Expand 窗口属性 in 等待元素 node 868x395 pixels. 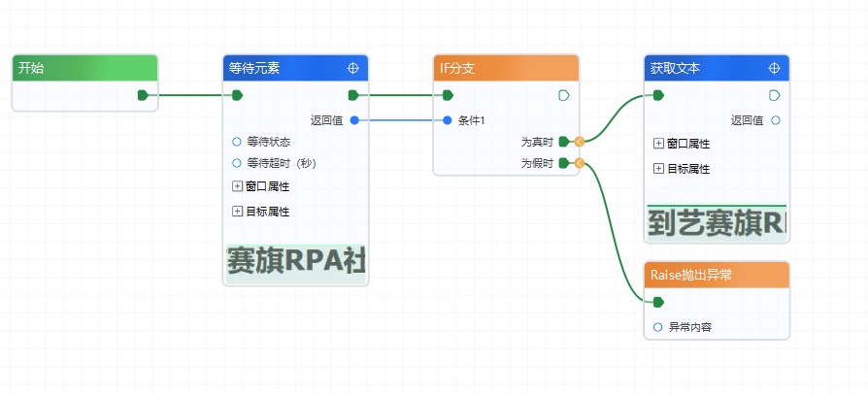[237, 186]
